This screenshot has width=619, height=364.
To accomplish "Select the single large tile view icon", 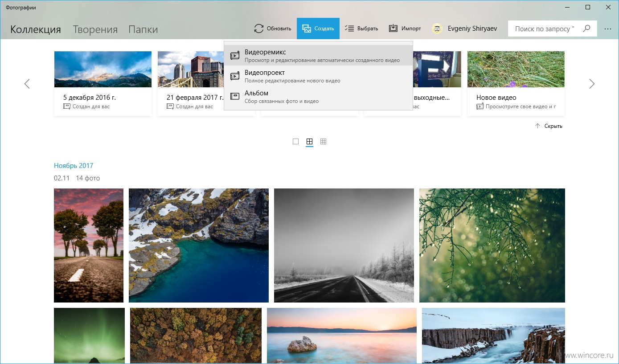I will click(295, 142).
